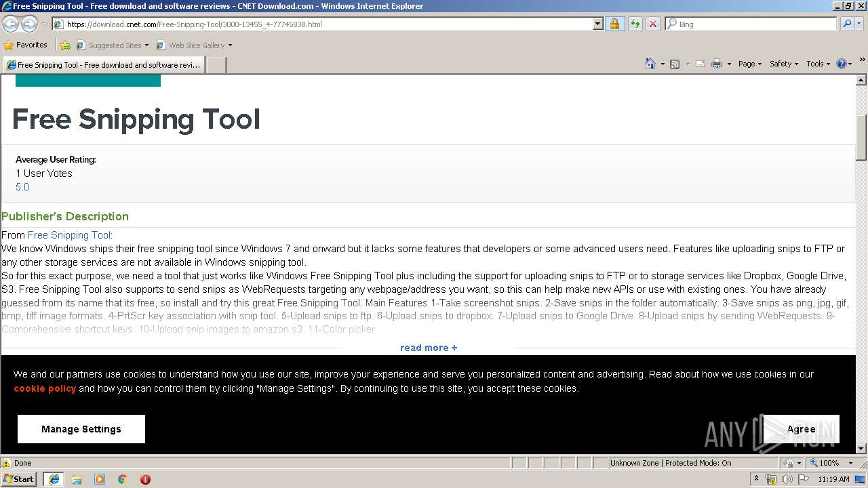Click the 11:19 AM clock
This screenshot has width=868, height=488.
[833, 479]
